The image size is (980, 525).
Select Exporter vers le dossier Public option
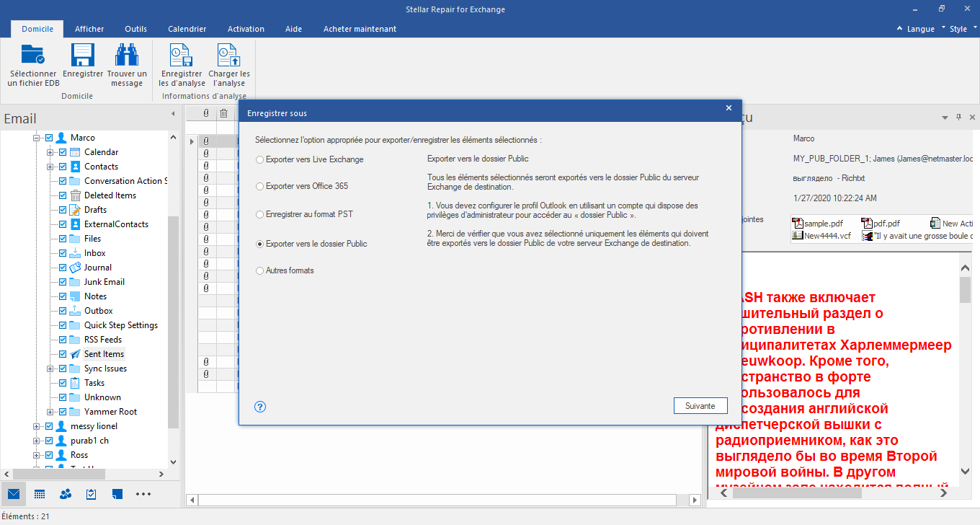311,244
